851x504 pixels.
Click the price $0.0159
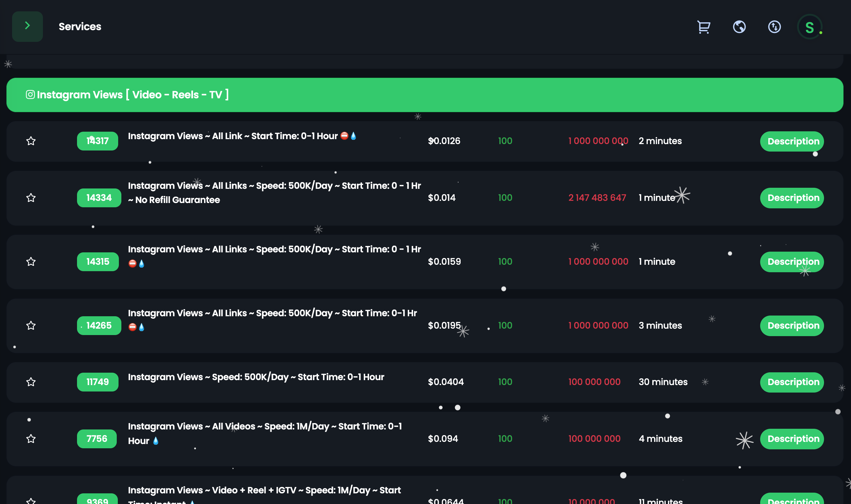(x=444, y=262)
